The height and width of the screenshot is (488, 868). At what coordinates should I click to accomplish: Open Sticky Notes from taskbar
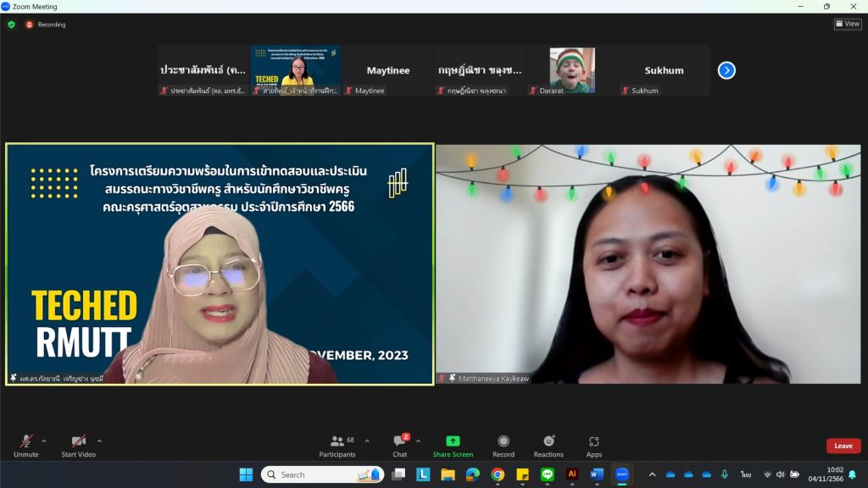click(522, 474)
